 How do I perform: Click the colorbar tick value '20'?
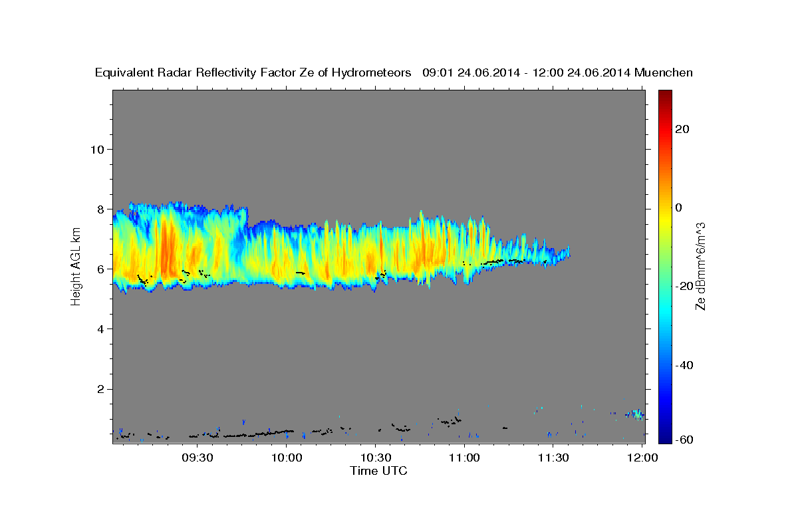[x=684, y=129]
